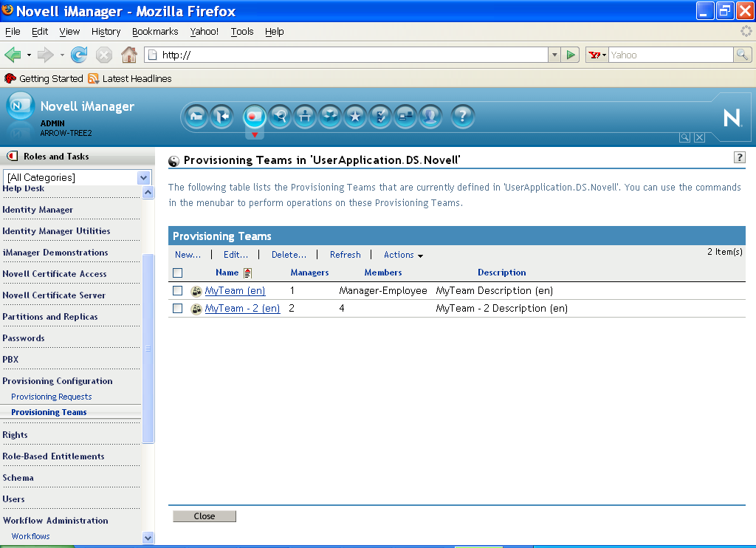
Task: Expand the Actions dropdown menu
Action: [403, 255]
